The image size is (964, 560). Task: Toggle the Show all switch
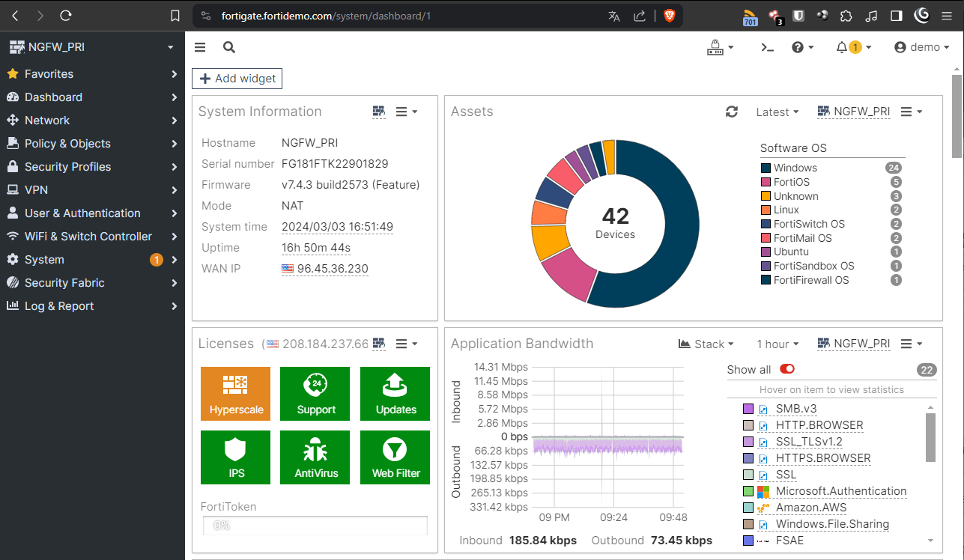click(787, 369)
